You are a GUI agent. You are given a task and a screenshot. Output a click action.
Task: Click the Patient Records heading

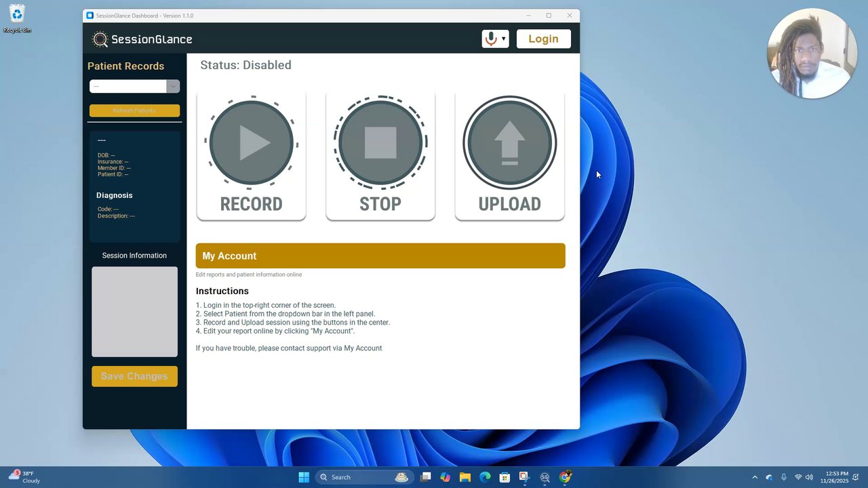(125, 66)
